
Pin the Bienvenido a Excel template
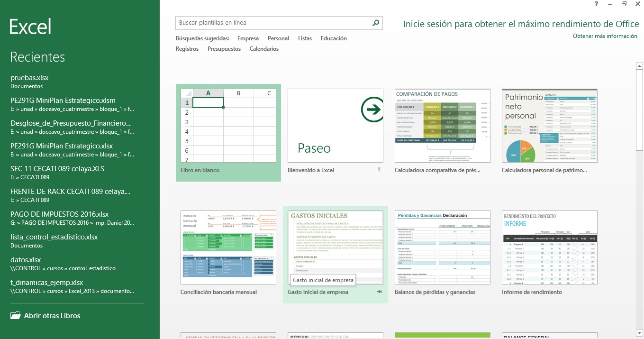[379, 170]
